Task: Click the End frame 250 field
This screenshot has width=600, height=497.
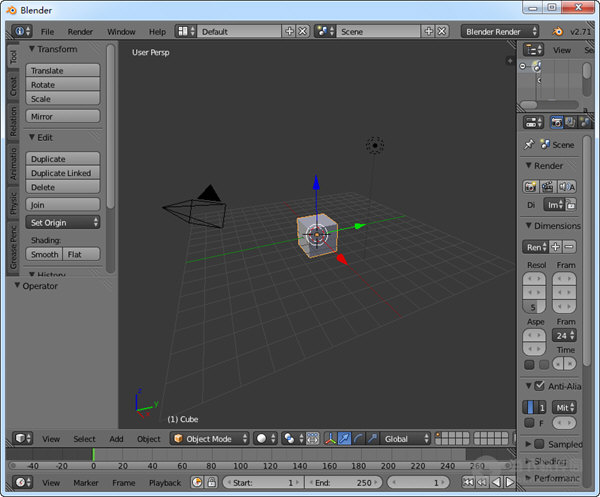Action: pyautogui.click(x=344, y=482)
